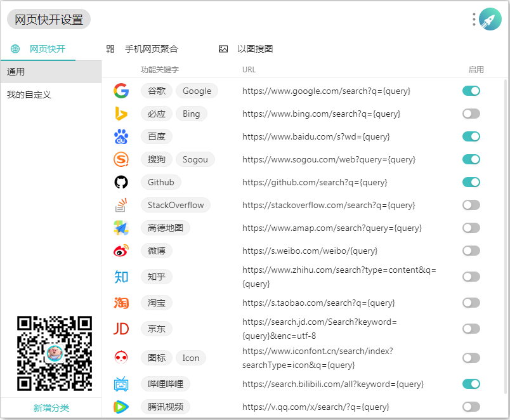Disable the Google search toggle
510x420 pixels.
tap(471, 91)
